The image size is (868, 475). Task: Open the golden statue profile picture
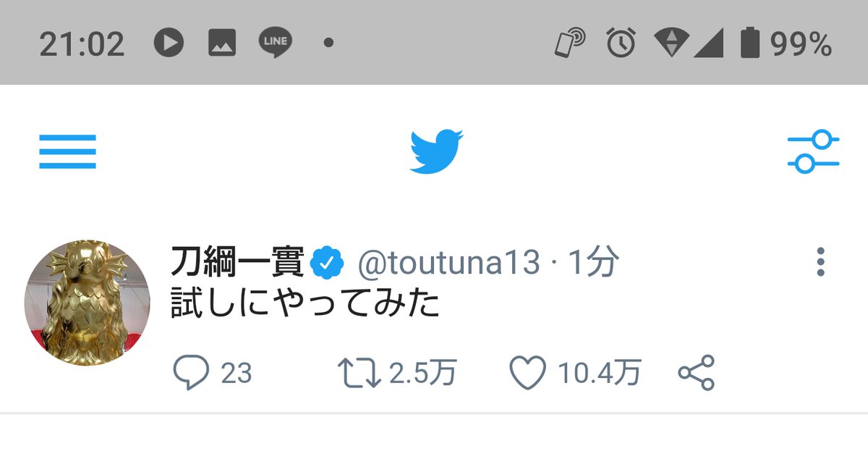pyautogui.click(x=88, y=303)
